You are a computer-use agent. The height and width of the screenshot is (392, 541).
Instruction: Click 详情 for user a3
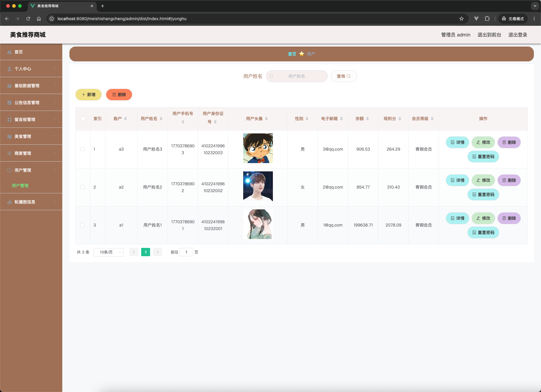click(457, 142)
